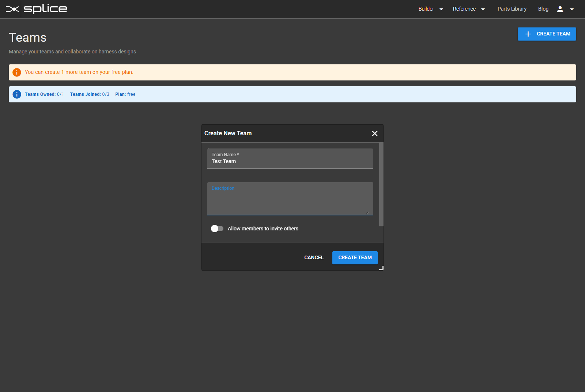Enable the Allow members to invite others toggle
The image size is (585, 392).
pyautogui.click(x=217, y=229)
